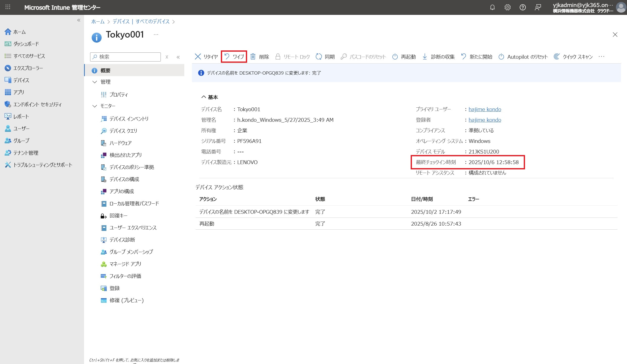Open primary user hajime kondo link
The width and height of the screenshot is (627, 364).
(x=485, y=109)
